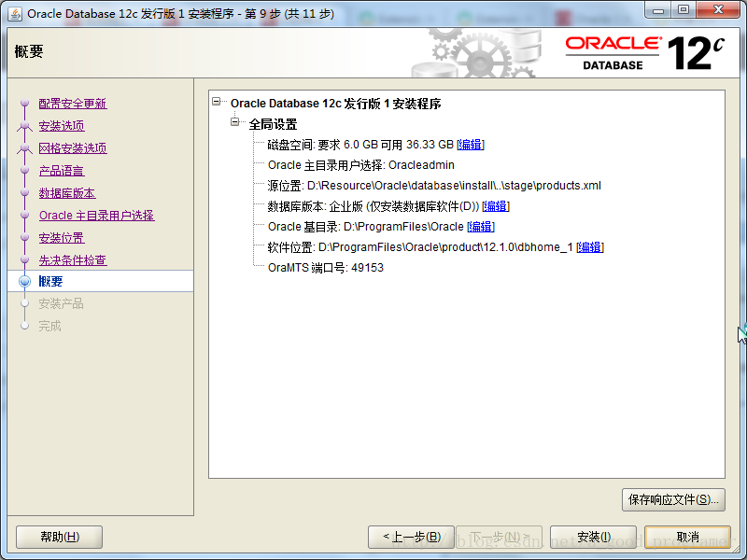747x560 pixels.
Task: Open 安装位置 step
Action: click(x=62, y=238)
